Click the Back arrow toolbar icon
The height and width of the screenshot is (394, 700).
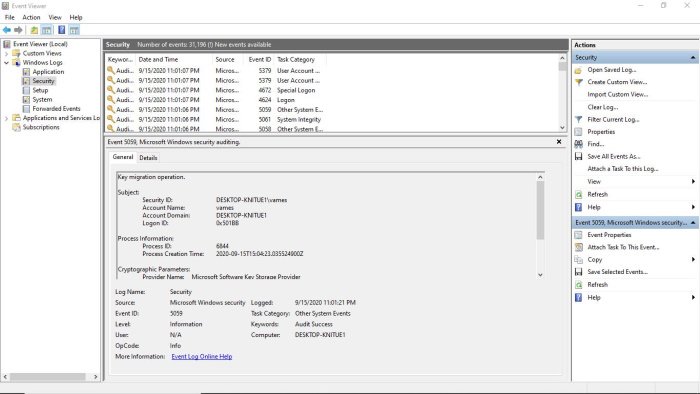coord(7,30)
